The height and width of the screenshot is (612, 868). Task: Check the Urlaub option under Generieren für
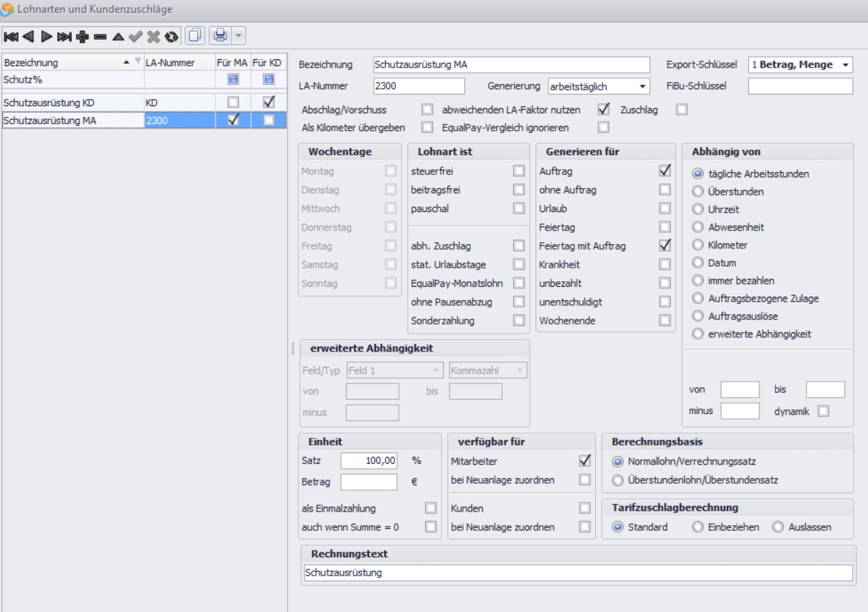[665, 209]
